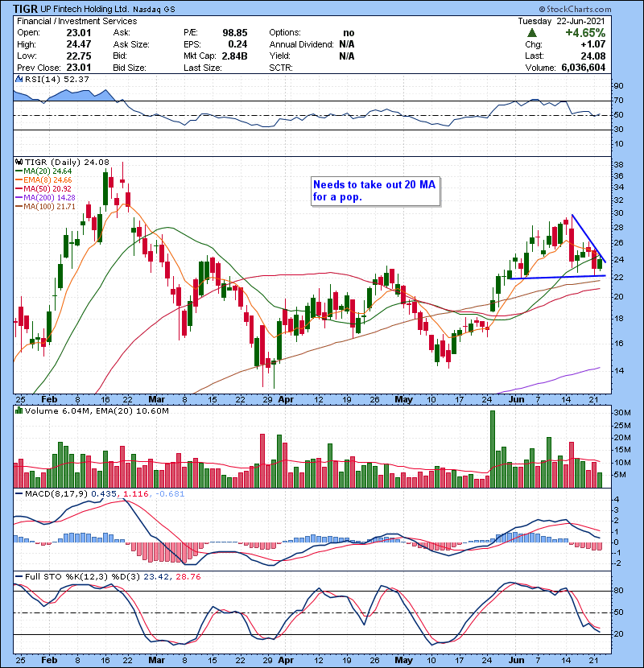Click the date Tuesday 22-Jun-2021
The width and height of the screenshot is (644, 668).
(x=561, y=21)
